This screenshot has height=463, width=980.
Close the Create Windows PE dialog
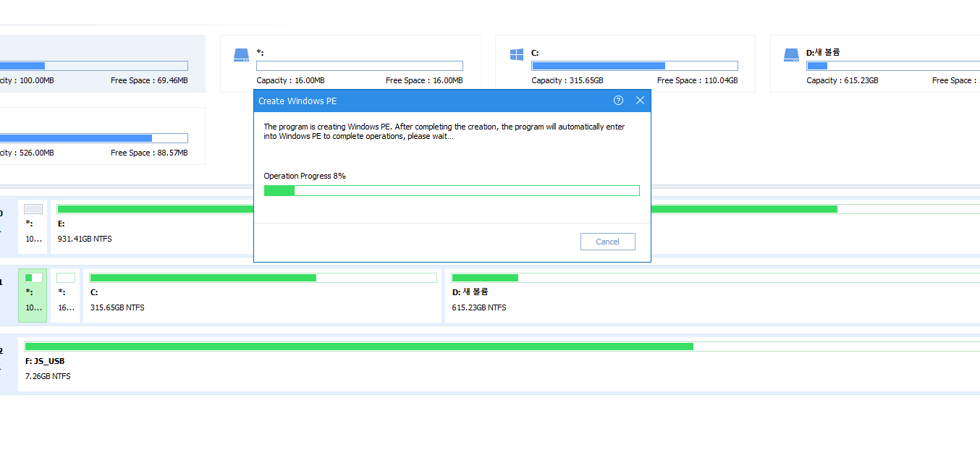[640, 101]
